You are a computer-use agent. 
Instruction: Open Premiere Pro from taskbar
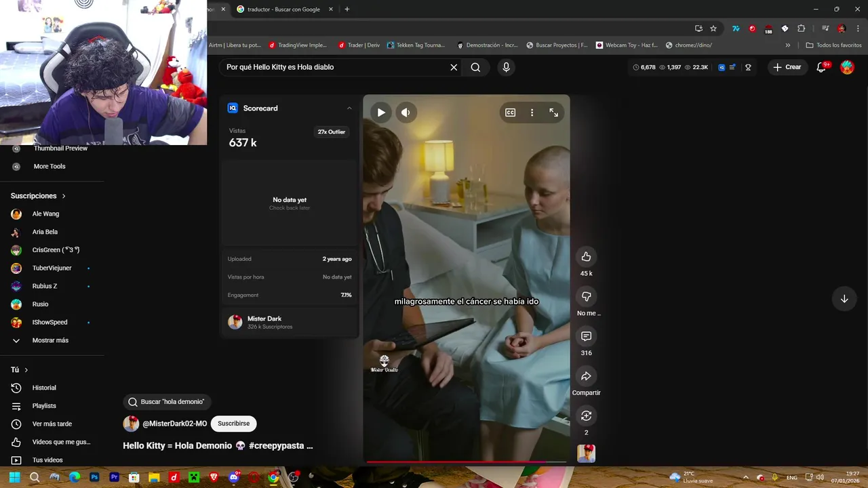click(x=114, y=477)
